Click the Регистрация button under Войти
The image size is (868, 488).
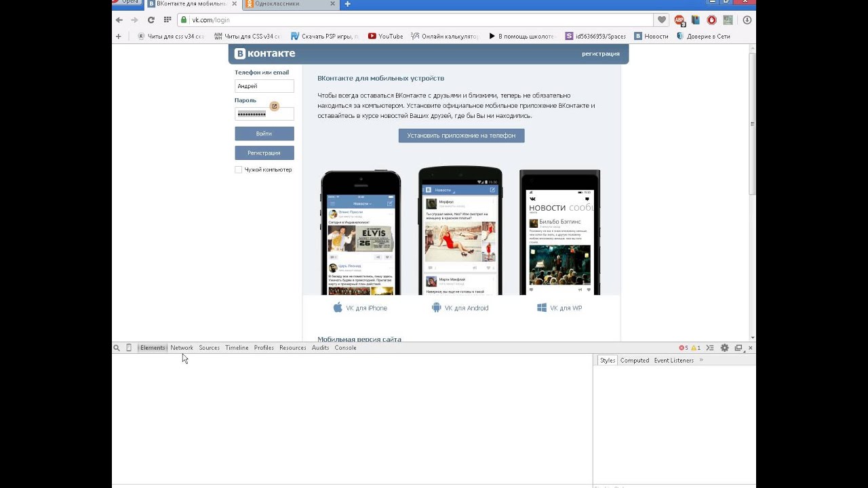264,152
